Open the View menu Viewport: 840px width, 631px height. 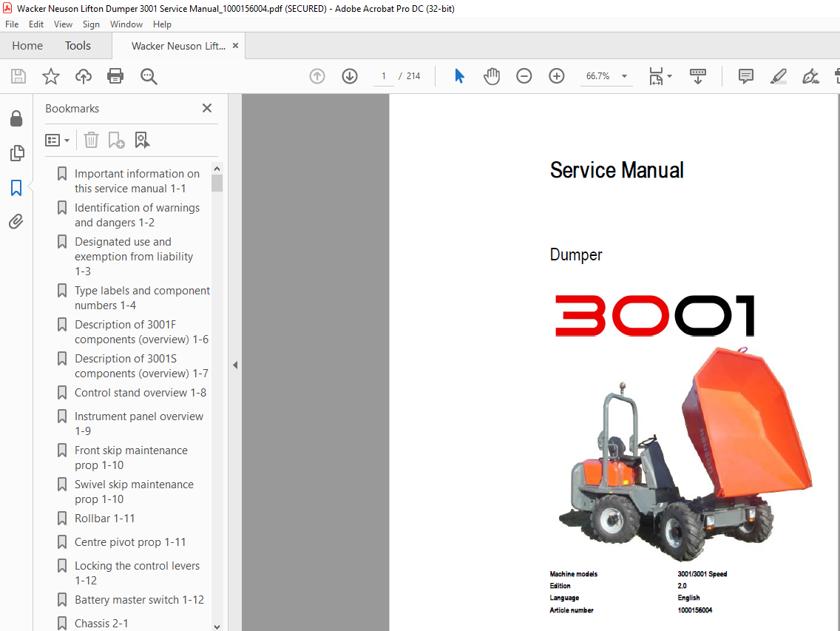tap(63, 24)
